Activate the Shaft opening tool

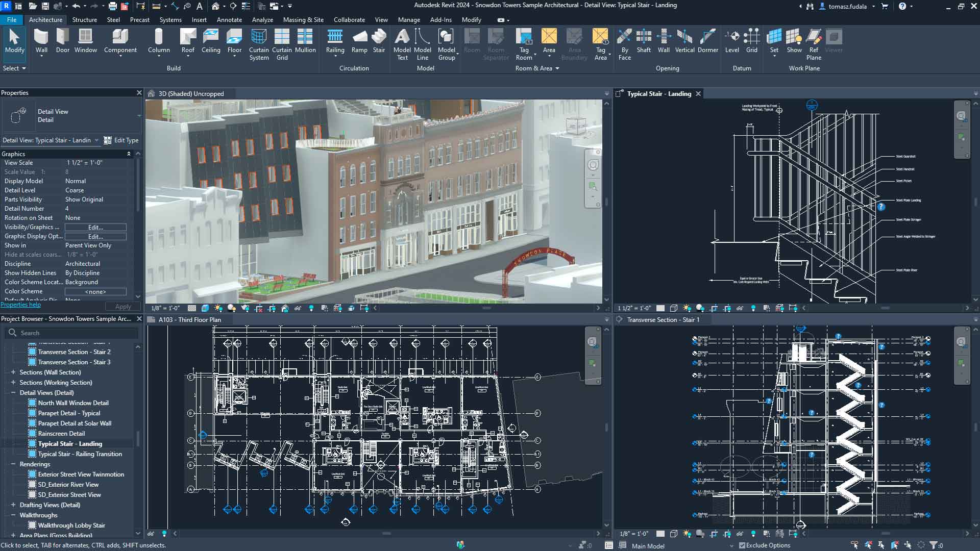coord(644,41)
